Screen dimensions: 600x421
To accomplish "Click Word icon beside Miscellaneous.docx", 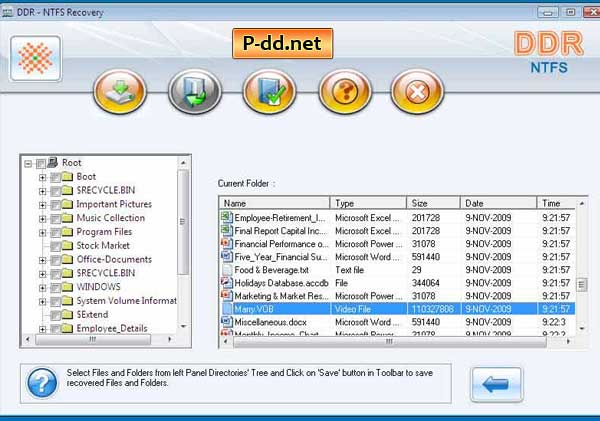I will tap(227, 321).
